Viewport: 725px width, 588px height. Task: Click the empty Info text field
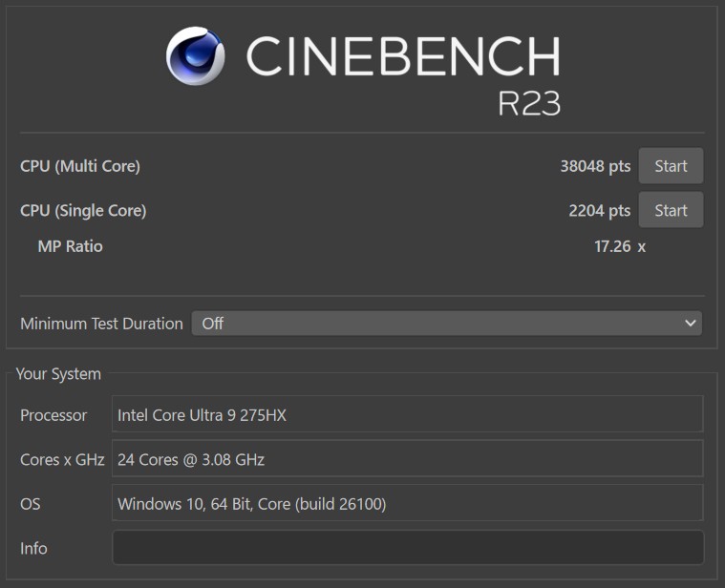(x=407, y=547)
